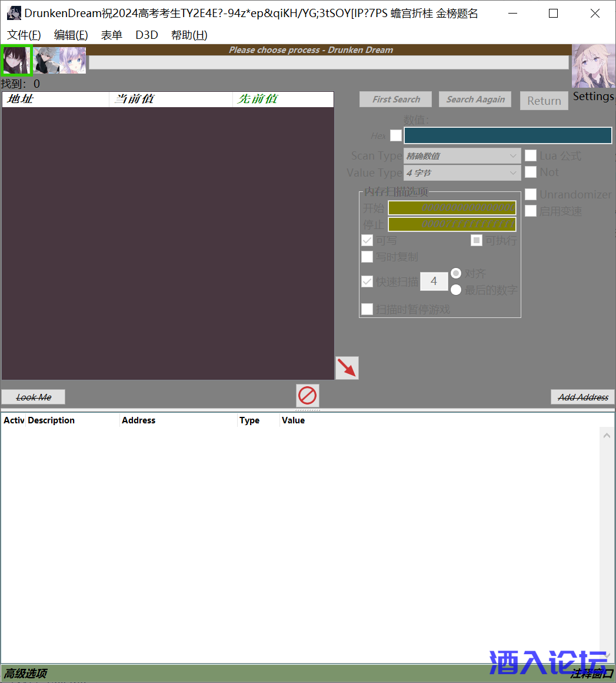
Task: Open Settings via the blonde avatar icon
Action: point(593,66)
